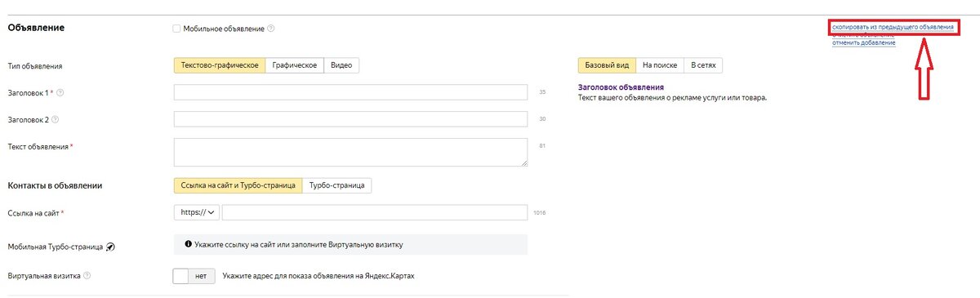Enable the Мобильное объявление checkbox
This screenshot has height=298, width=980.
click(176, 29)
